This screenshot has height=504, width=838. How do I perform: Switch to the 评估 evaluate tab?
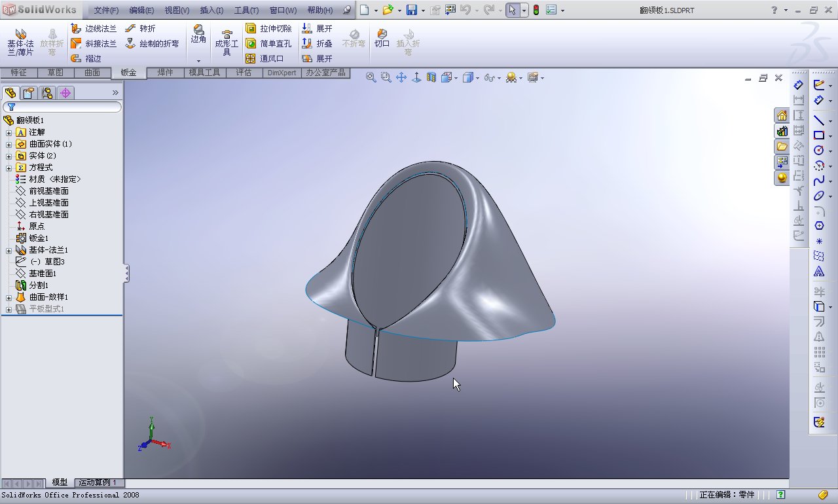[x=244, y=73]
